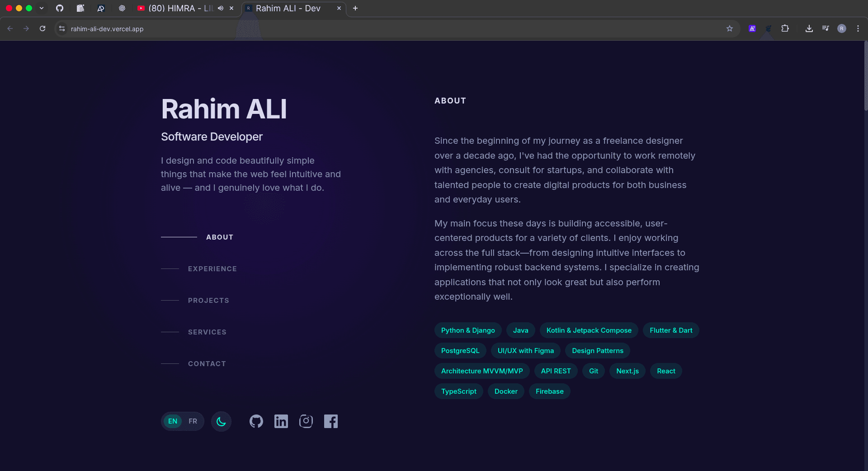Open site information in the address bar

pos(61,28)
